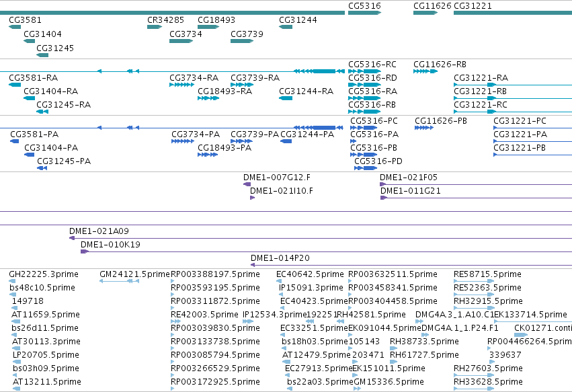Screen dimensions: 572x392
Task: Select protein CG31244-PA
Action: (x=286, y=141)
